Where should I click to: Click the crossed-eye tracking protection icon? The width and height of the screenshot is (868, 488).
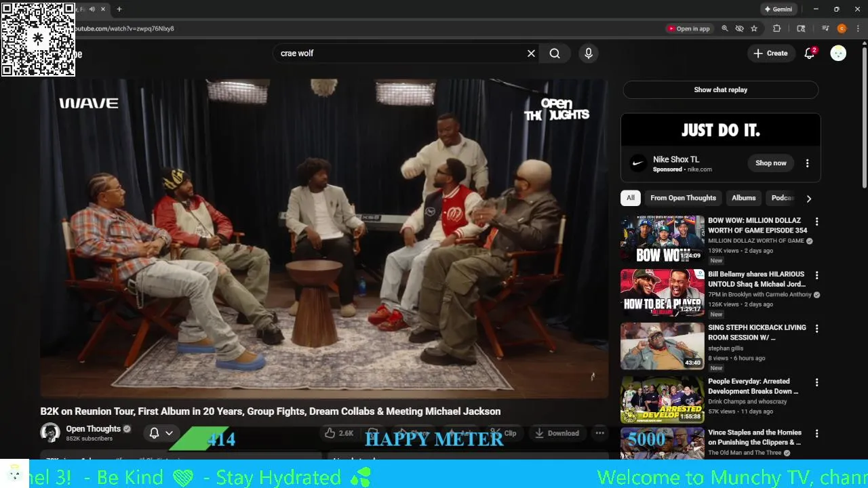tap(740, 28)
